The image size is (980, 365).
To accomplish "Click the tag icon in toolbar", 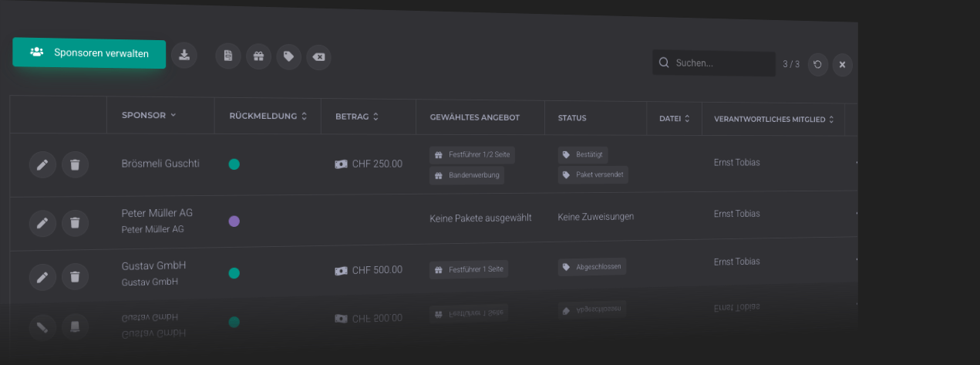I will (x=288, y=57).
